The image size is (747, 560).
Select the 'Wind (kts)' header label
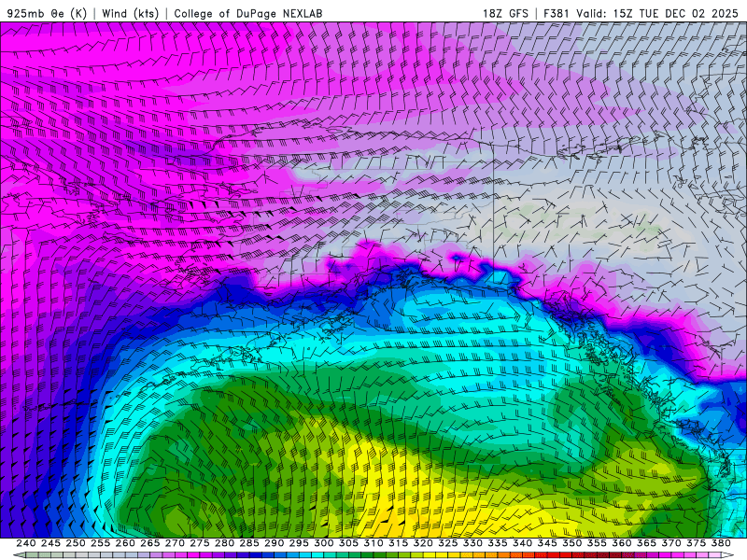[131, 13]
